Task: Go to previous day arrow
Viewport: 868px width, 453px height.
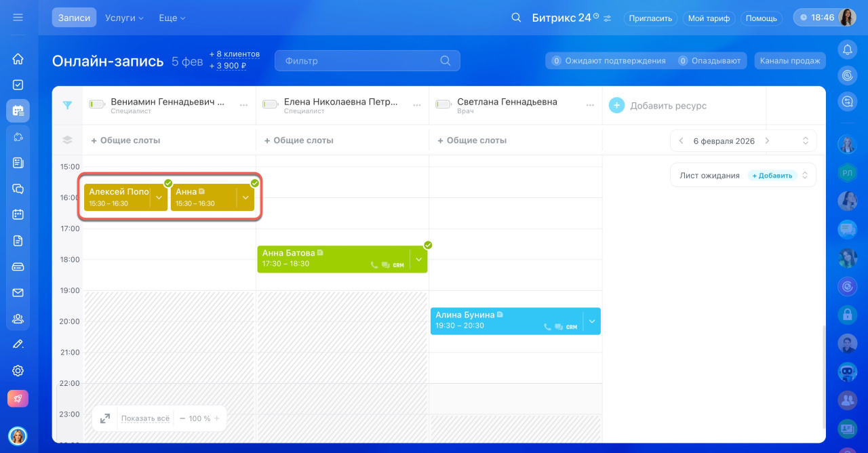Action: click(682, 141)
